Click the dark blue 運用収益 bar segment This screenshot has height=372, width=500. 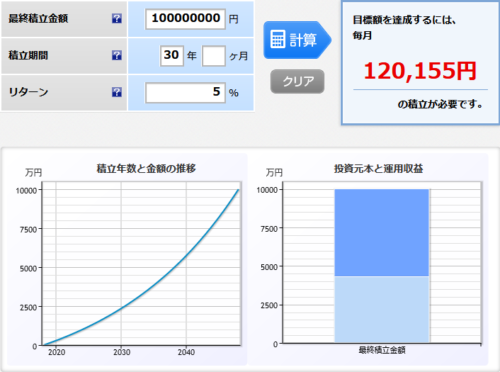(x=382, y=233)
